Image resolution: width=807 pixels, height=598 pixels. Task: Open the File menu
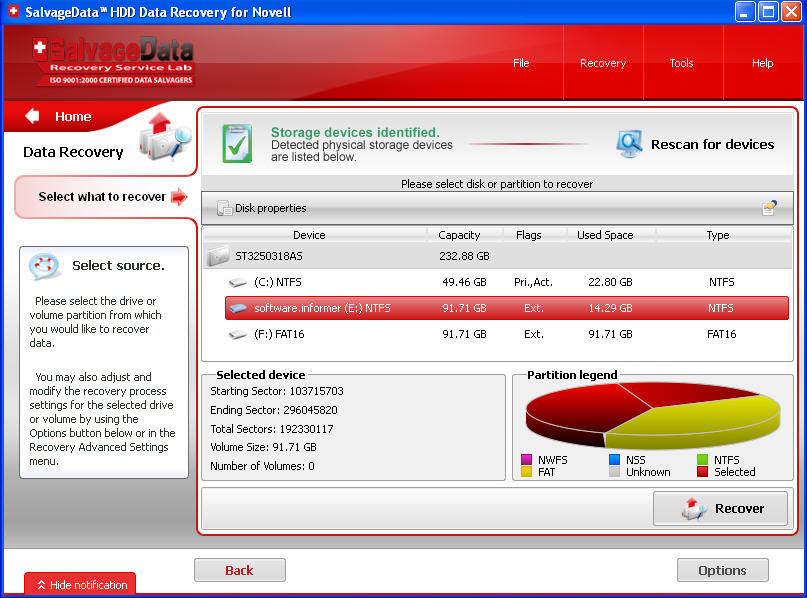click(521, 63)
